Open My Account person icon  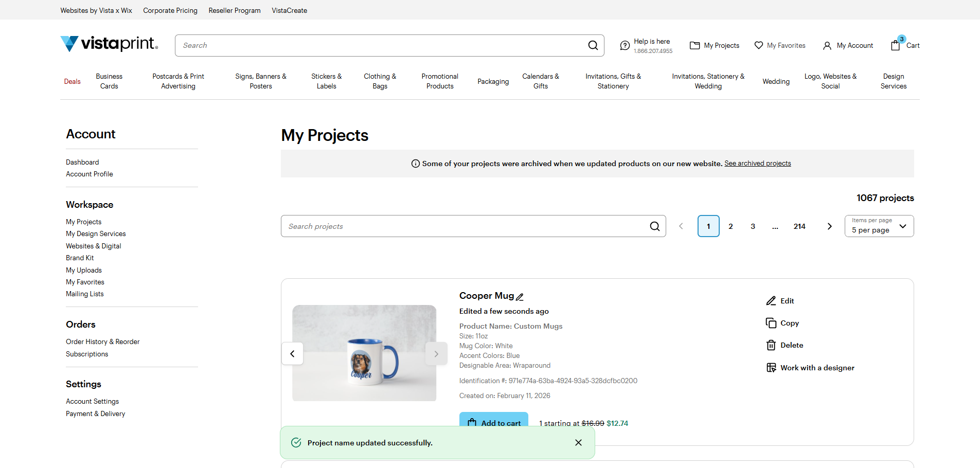pyautogui.click(x=827, y=46)
